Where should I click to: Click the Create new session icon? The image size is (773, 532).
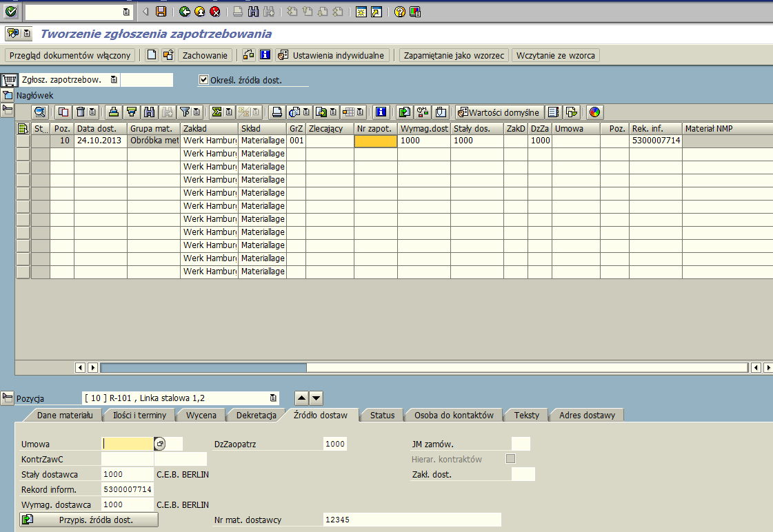[361, 11]
